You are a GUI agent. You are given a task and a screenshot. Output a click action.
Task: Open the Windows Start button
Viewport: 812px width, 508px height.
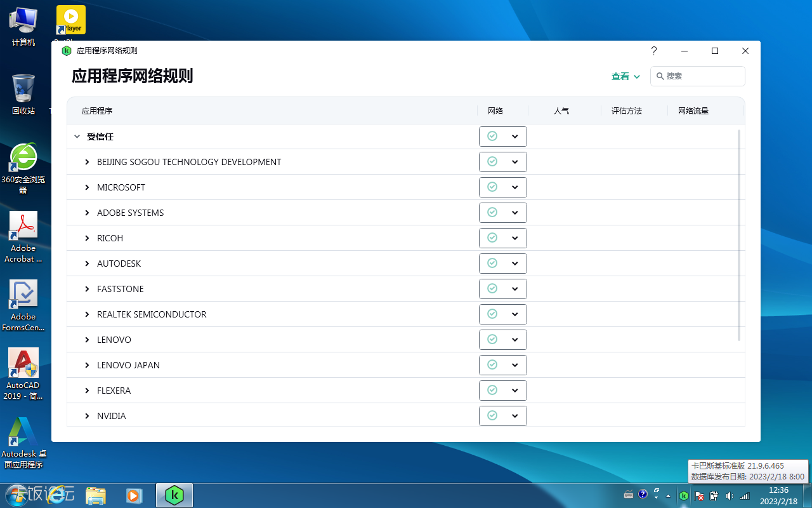click(x=18, y=495)
